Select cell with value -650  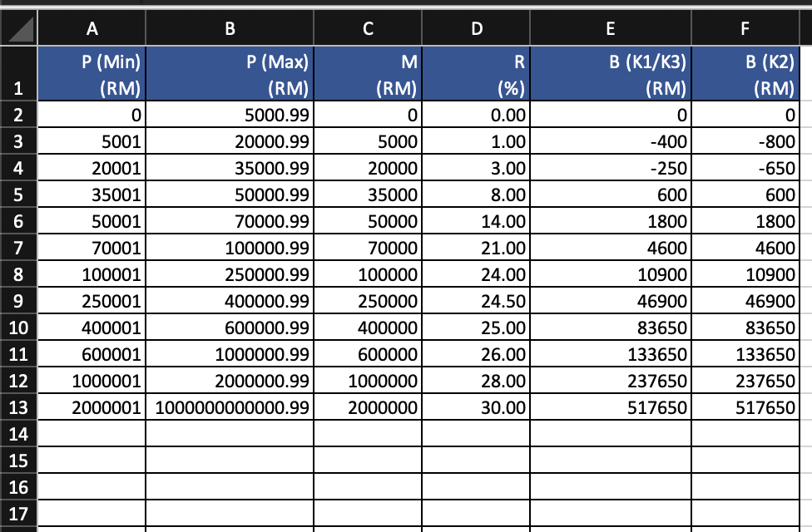(745, 168)
